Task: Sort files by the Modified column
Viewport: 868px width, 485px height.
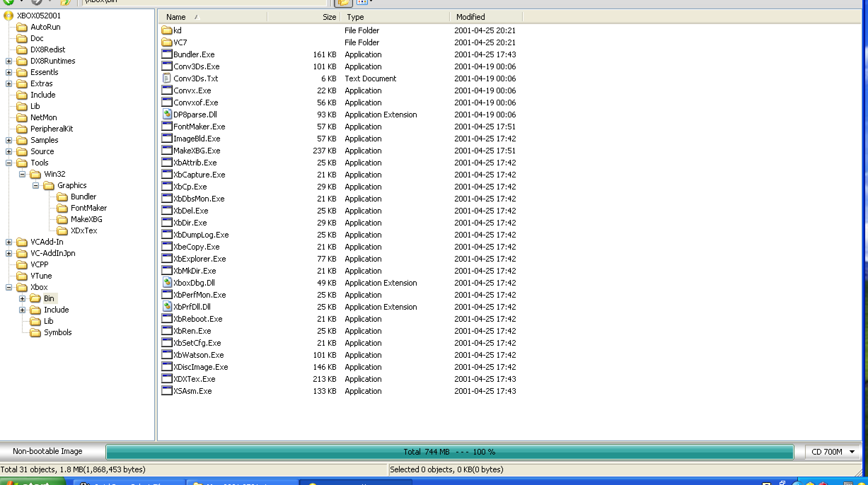Action: click(486, 17)
